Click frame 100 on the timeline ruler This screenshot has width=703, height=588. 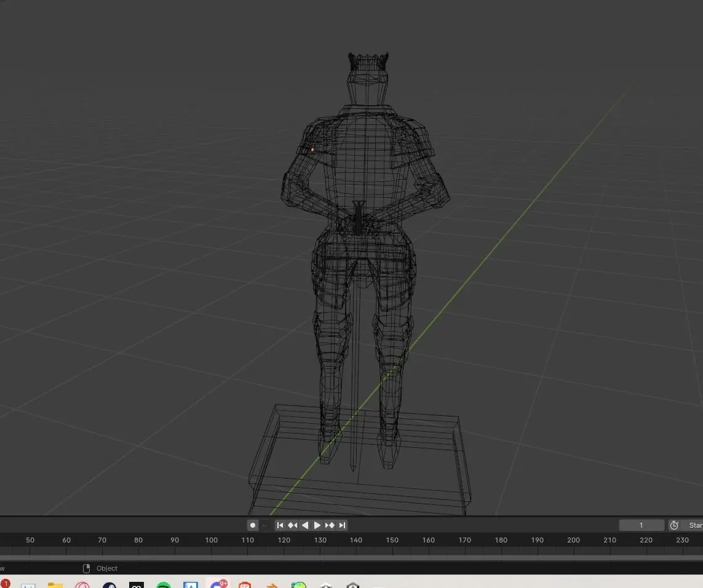point(211,540)
